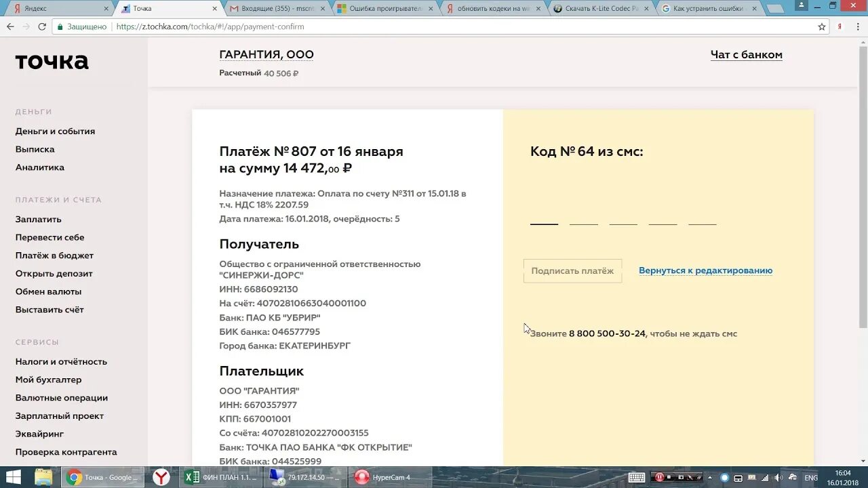
Task: Click recipient ИНН: 6686092130
Action: [x=258, y=289]
